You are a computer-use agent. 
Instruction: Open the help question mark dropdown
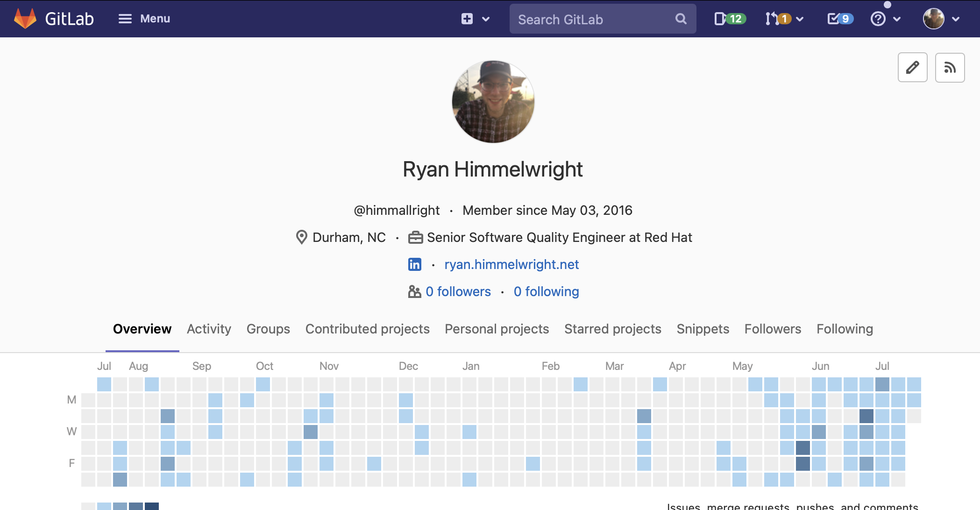pos(885,19)
